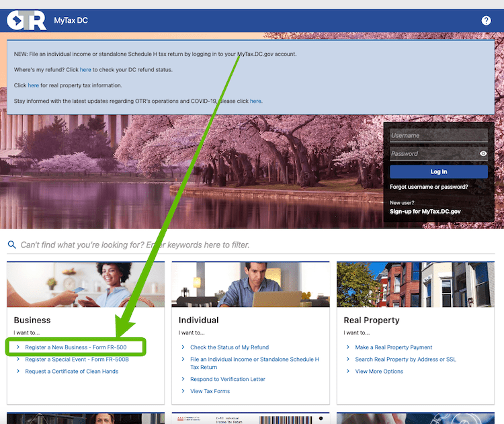This screenshot has height=424, width=504.
Task: Open the help question mark icon
Action: [487, 21]
